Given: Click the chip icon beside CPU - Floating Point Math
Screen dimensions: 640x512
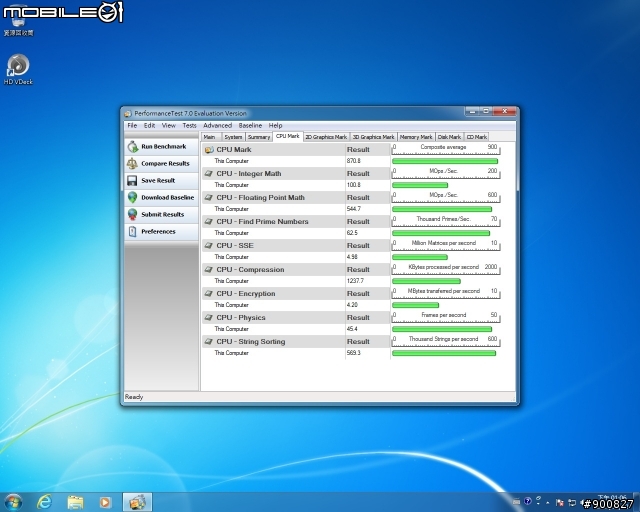Looking at the screenshot, I should [209, 198].
